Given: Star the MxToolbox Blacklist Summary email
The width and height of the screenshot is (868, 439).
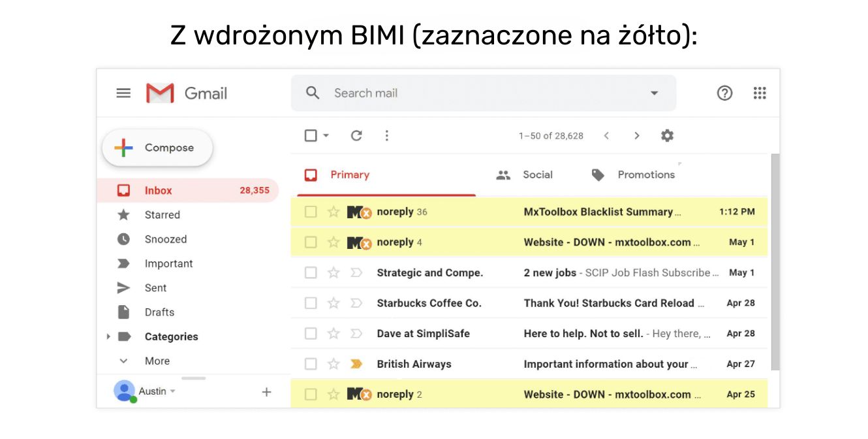Looking at the screenshot, I should pyautogui.click(x=333, y=212).
